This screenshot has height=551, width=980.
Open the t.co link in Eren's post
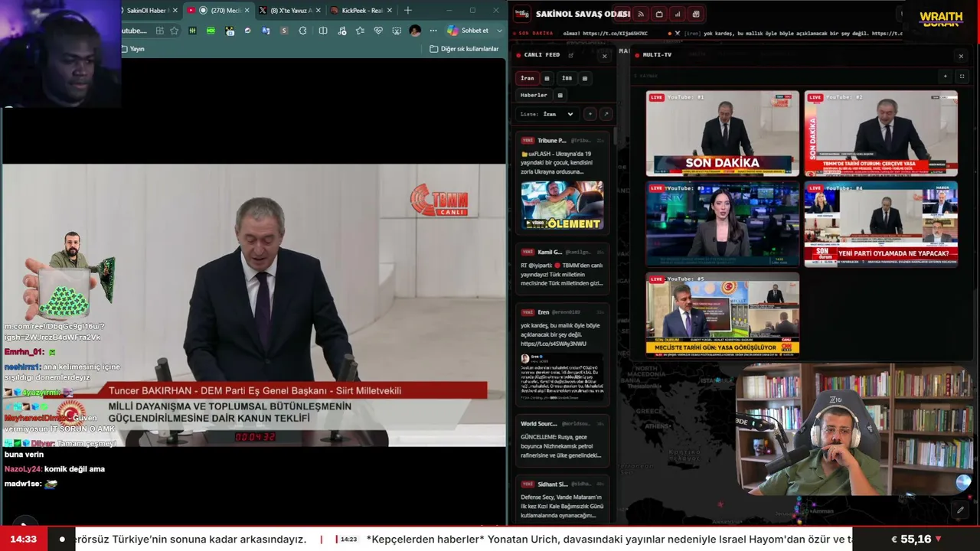(x=554, y=344)
